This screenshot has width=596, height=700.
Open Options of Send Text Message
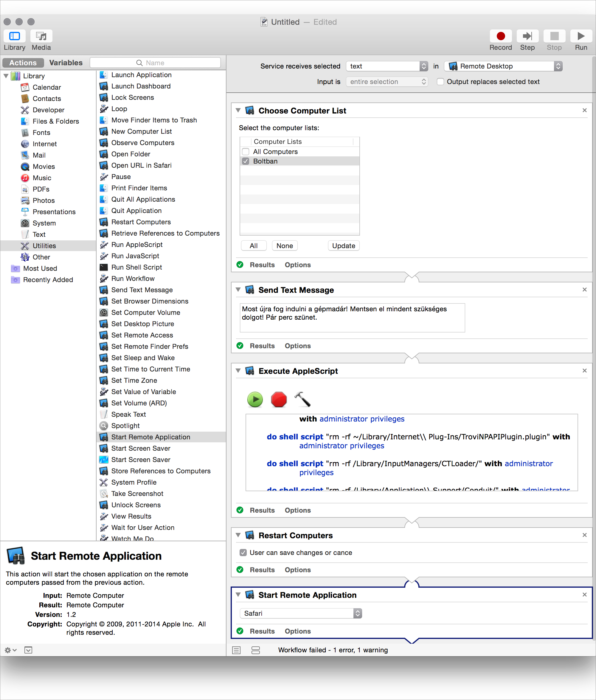(x=297, y=346)
